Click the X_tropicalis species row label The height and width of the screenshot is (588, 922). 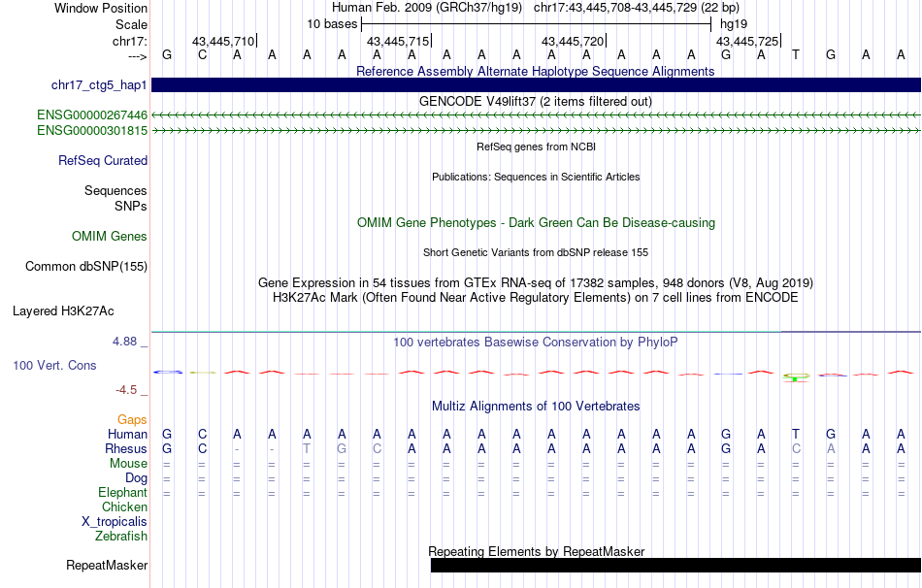[x=115, y=522]
